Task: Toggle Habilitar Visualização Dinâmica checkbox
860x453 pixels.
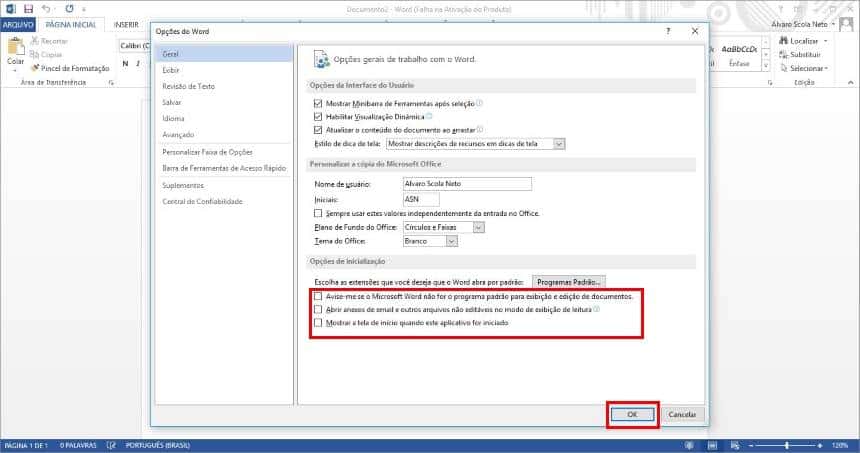Action: [318, 116]
